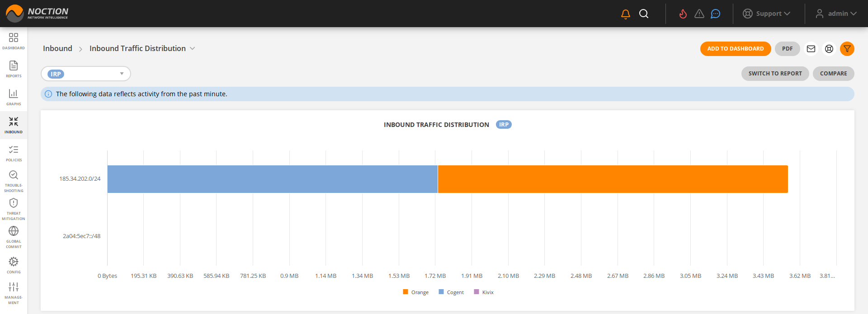This screenshot has height=314, width=868.
Task: Toggle Cogent series in chart legend
Action: point(451,292)
